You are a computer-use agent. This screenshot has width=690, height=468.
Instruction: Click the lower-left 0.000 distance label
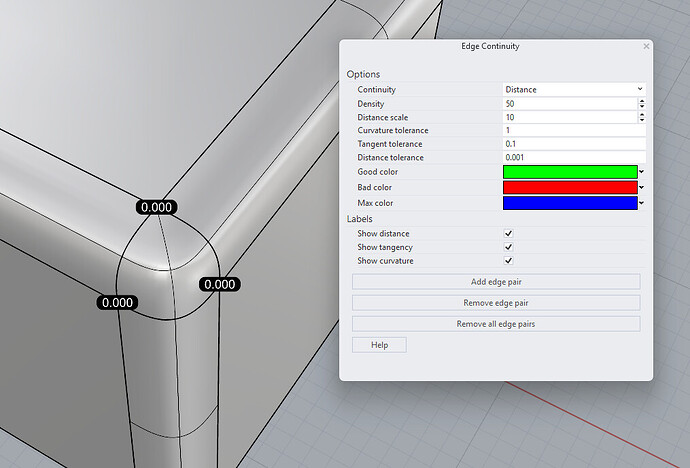[117, 303]
